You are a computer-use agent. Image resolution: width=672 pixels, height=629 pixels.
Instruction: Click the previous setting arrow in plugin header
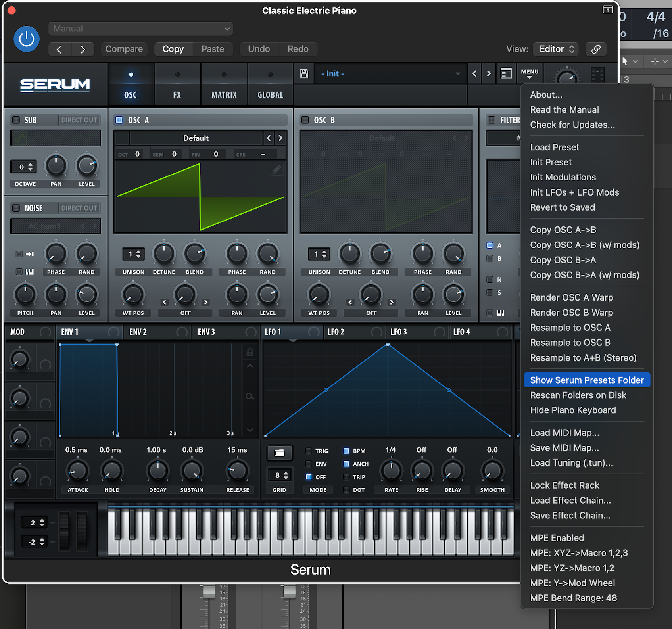pos(60,49)
